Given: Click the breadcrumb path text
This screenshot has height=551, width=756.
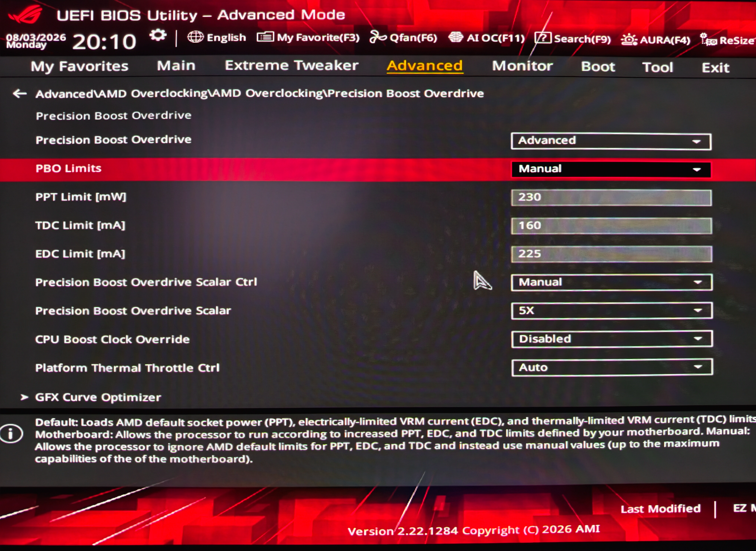Looking at the screenshot, I should [259, 93].
